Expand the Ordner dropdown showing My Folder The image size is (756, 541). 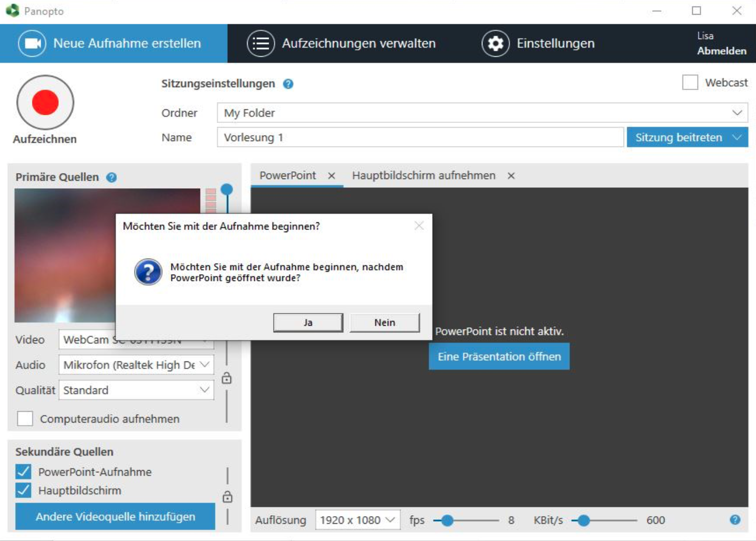point(482,113)
